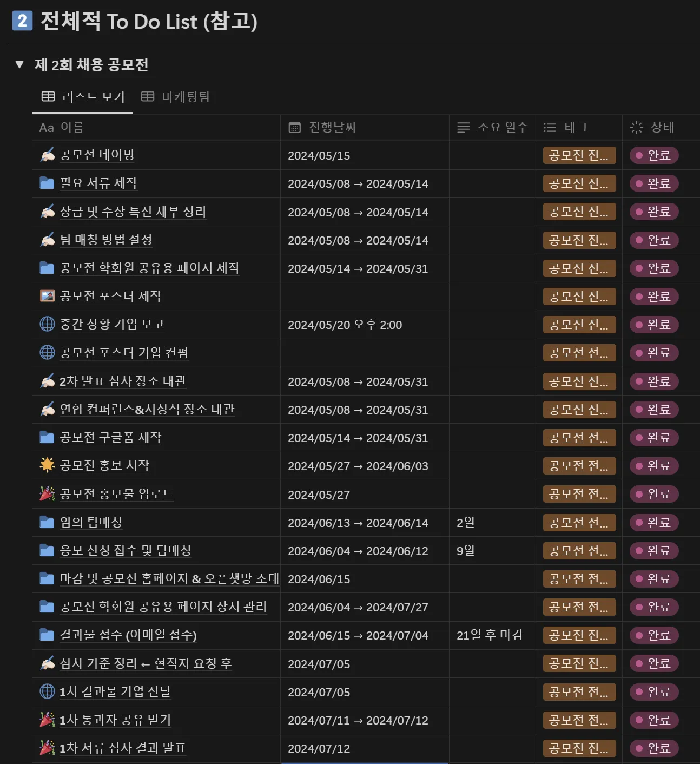Open the 임의 팀매칭 page
700x764 pixels.
pyautogui.click(x=91, y=522)
